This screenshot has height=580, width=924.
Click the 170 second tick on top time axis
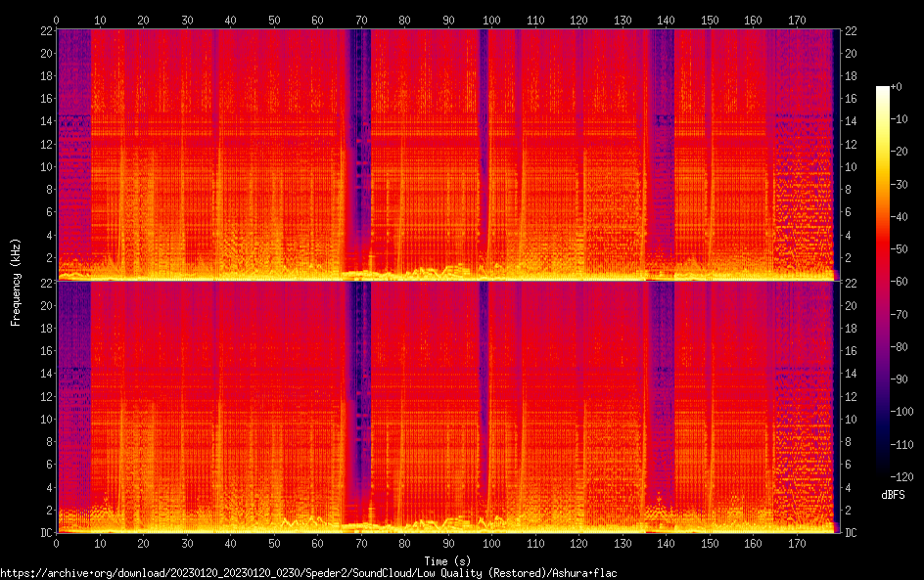pyautogui.click(x=797, y=19)
